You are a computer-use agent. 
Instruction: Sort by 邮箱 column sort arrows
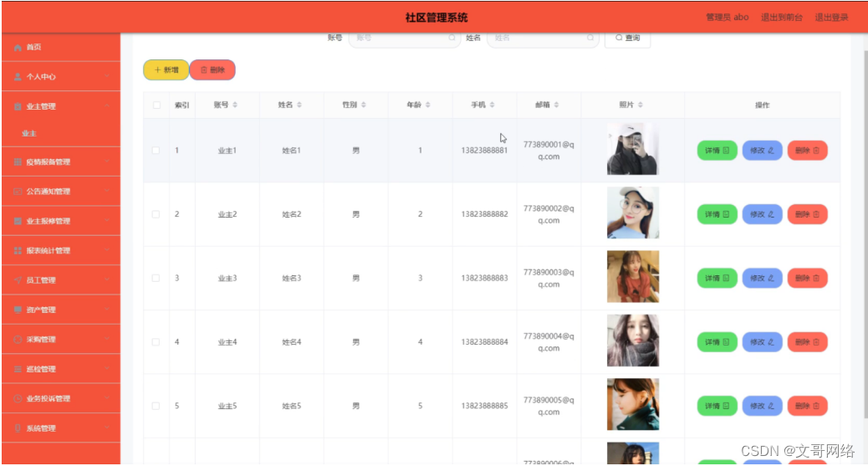click(556, 105)
